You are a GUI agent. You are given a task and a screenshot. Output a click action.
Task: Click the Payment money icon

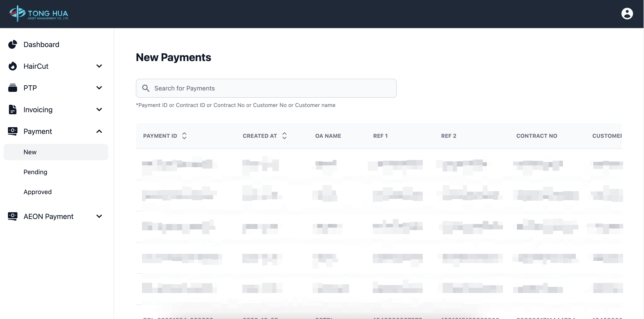click(x=12, y=131)
